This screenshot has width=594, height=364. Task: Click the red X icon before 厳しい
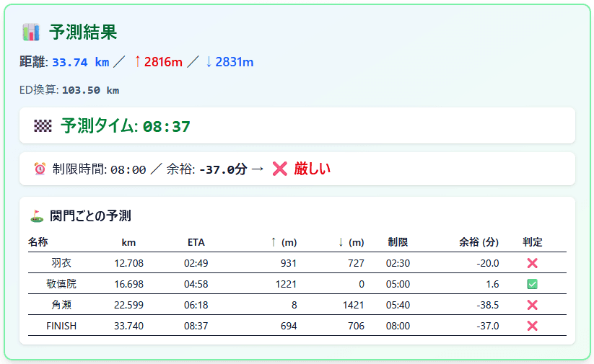[280, 169]
